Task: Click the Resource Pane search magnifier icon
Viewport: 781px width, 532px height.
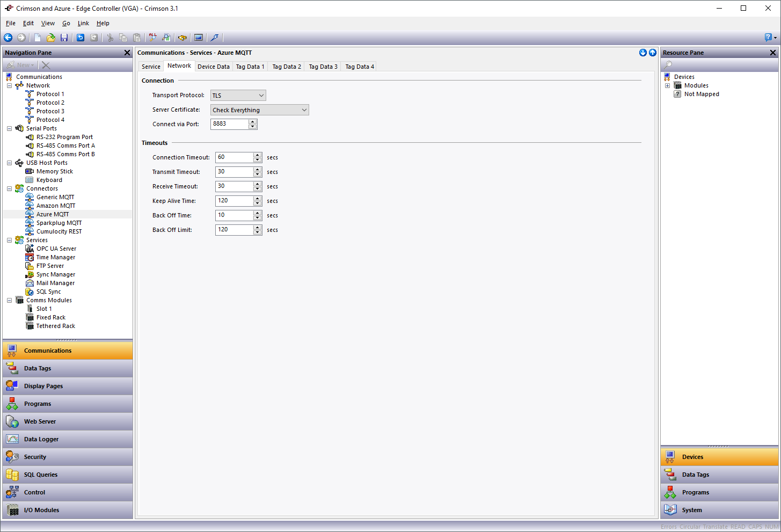Action: (668, 65)
